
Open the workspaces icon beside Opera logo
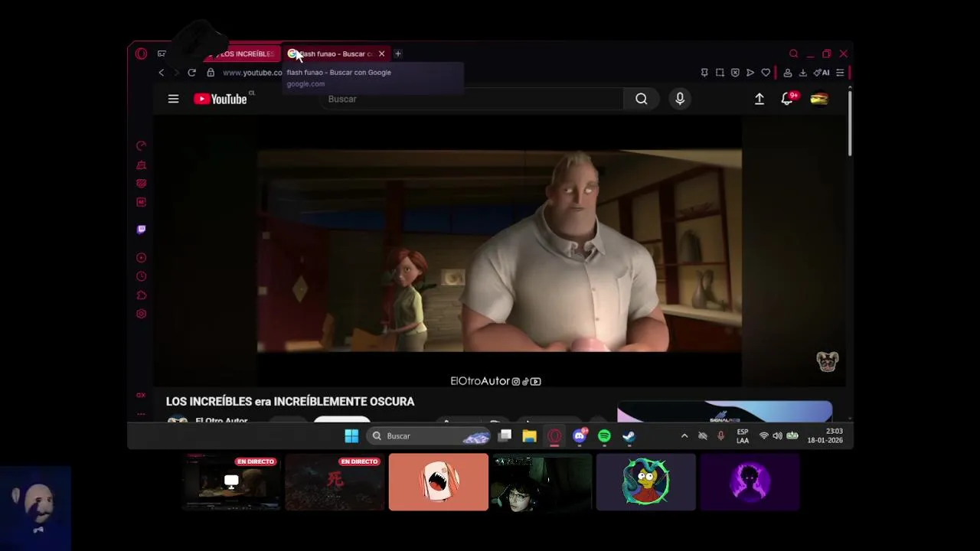point(162,54)
